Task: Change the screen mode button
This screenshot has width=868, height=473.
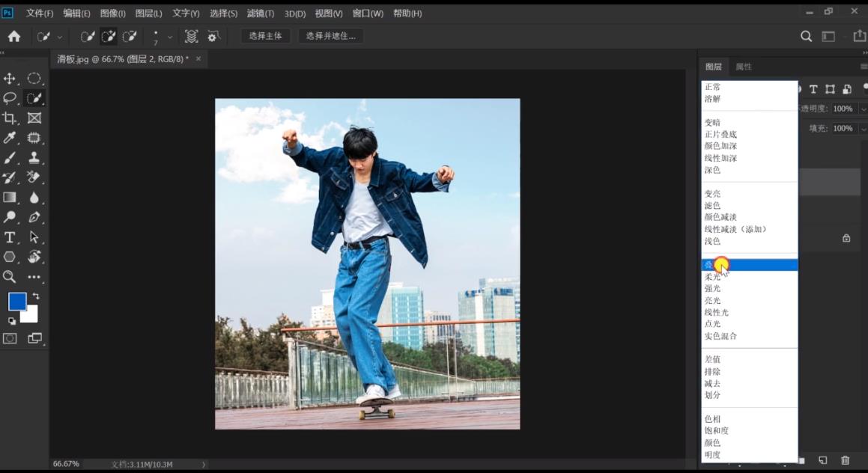Action: pyautogui.click(x=35, y=338)
